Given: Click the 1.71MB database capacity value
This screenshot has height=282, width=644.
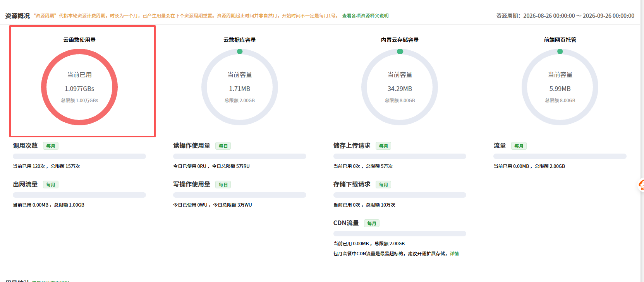Looking at the screenshot, I should click(x=240, y=89).
